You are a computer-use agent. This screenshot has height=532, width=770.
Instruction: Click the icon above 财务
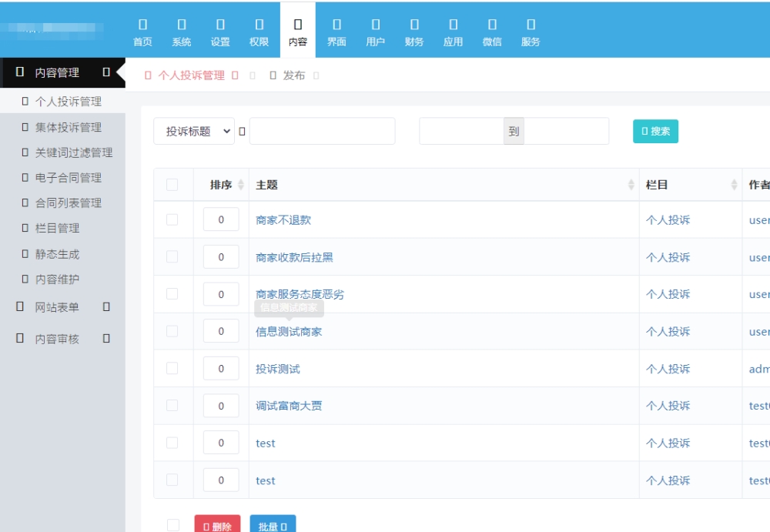coord(414,24)
